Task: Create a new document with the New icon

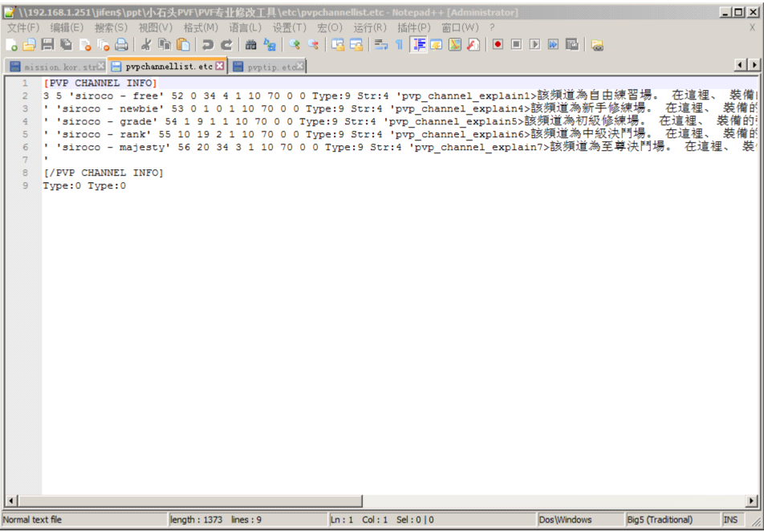Action: (x=11, y=45)
